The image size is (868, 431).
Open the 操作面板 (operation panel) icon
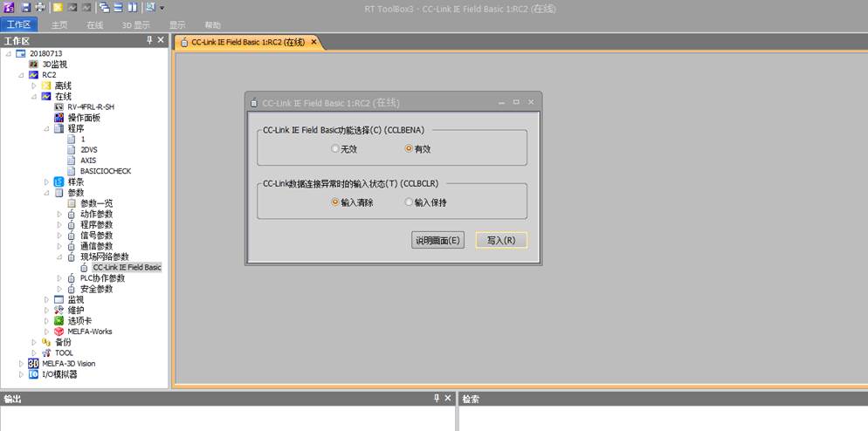[x=59, y=118]
